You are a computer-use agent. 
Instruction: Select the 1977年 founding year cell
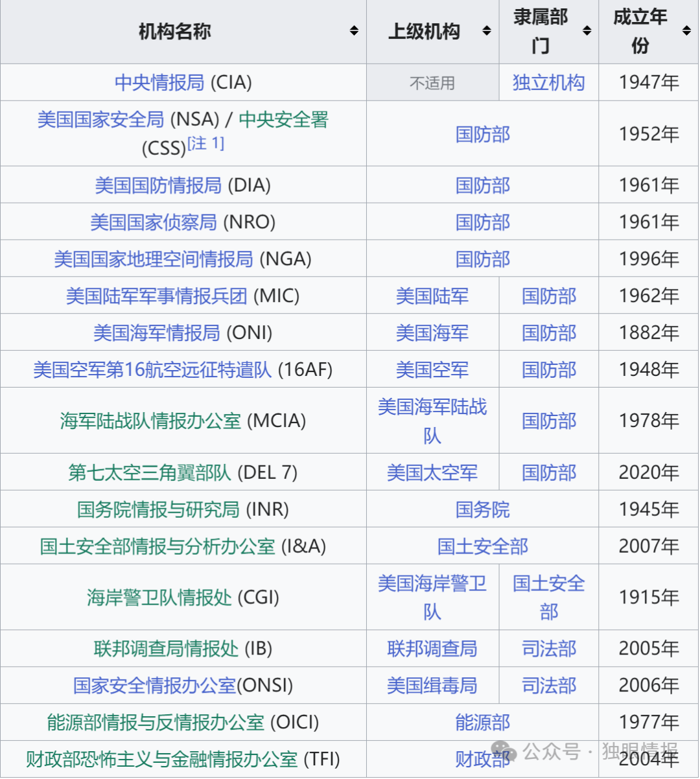(x=649, y=723)
